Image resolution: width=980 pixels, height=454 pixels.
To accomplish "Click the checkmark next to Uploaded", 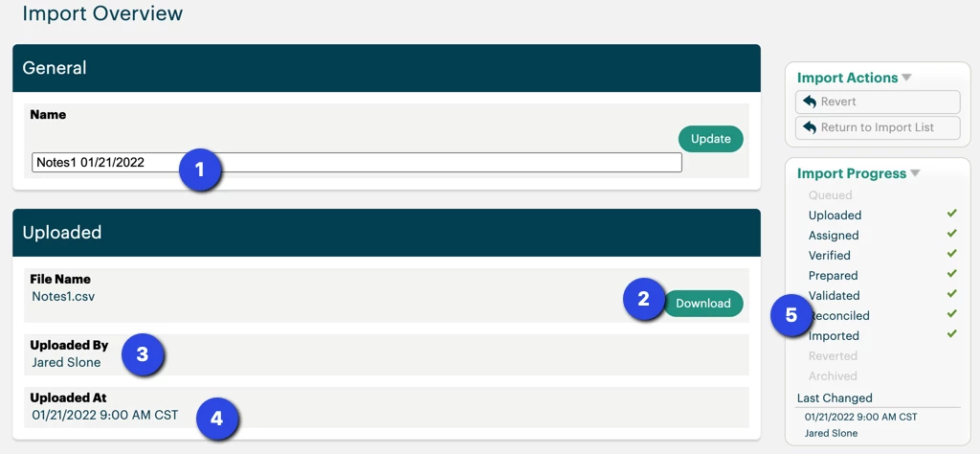I will point(952,214).
